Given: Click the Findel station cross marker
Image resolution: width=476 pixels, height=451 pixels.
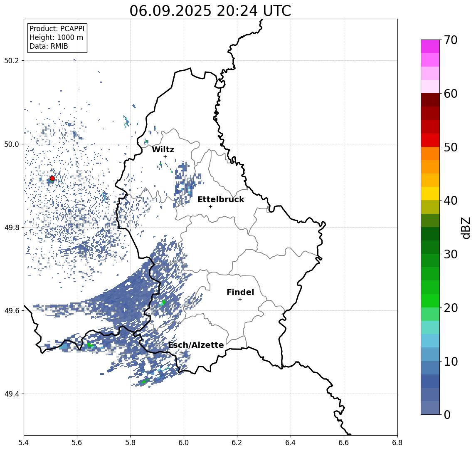Looking at the screenshot, I should click(x=240, y=300).
